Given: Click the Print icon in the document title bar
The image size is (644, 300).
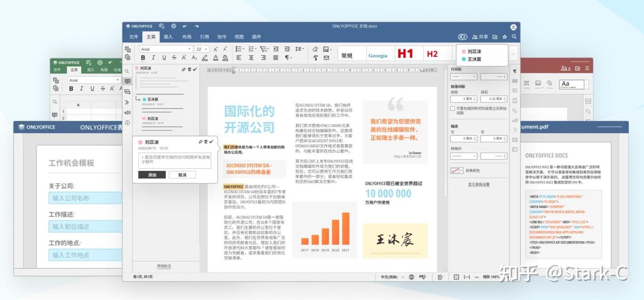Looking at the screenshot, I should pyautogui.click(x=174, y=26).
